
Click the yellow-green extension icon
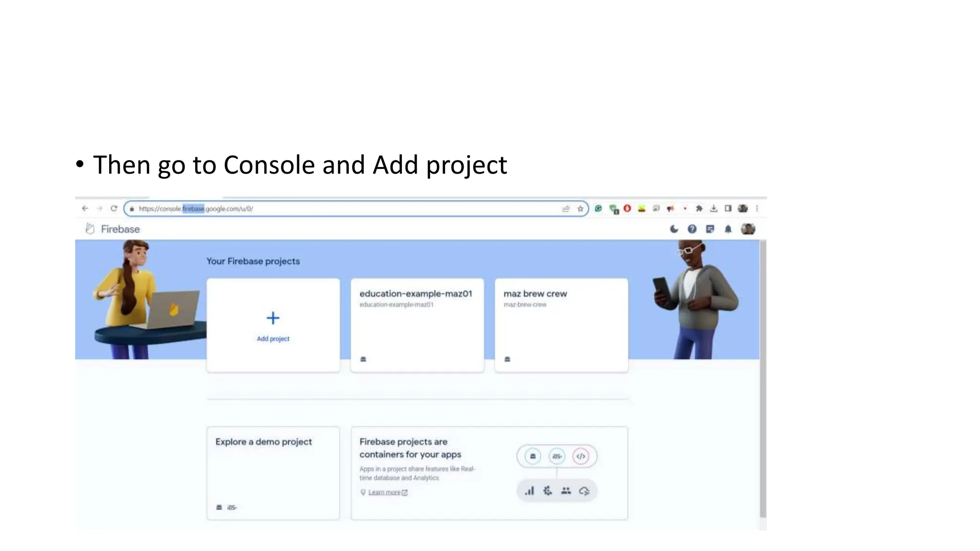[x=642, y=209]
